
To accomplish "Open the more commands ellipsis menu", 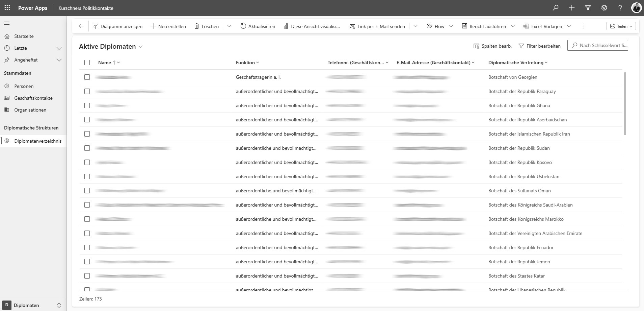I will [x=583, y=26].
